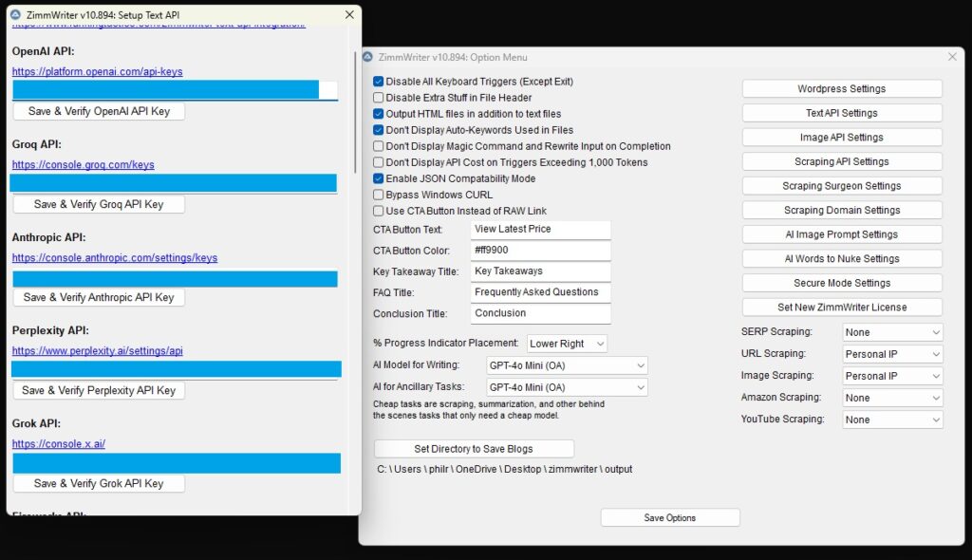
Task: Click the FAQ Title input field
Action: (540, 292)
